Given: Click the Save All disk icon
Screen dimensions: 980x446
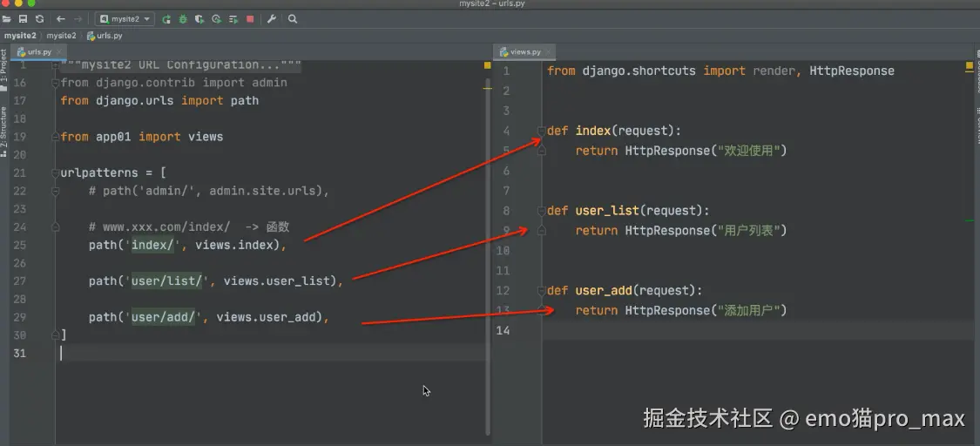Looking at the screenshot, I should tap(24, 19).
